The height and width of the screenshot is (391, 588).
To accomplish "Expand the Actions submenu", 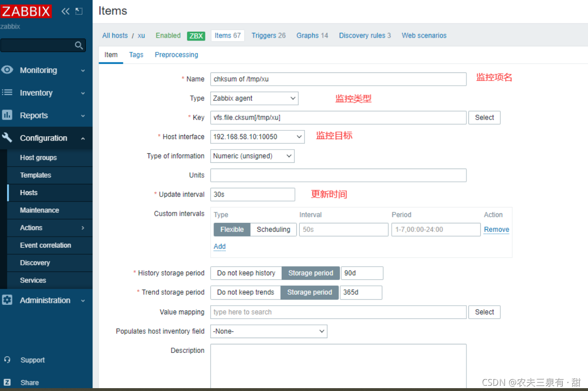I will (83, 228).
